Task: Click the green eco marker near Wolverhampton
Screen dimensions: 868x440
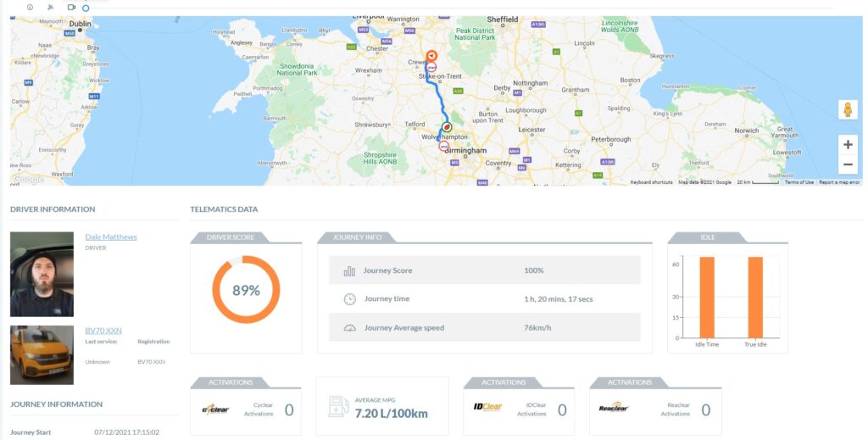Action: click(447, 126)
